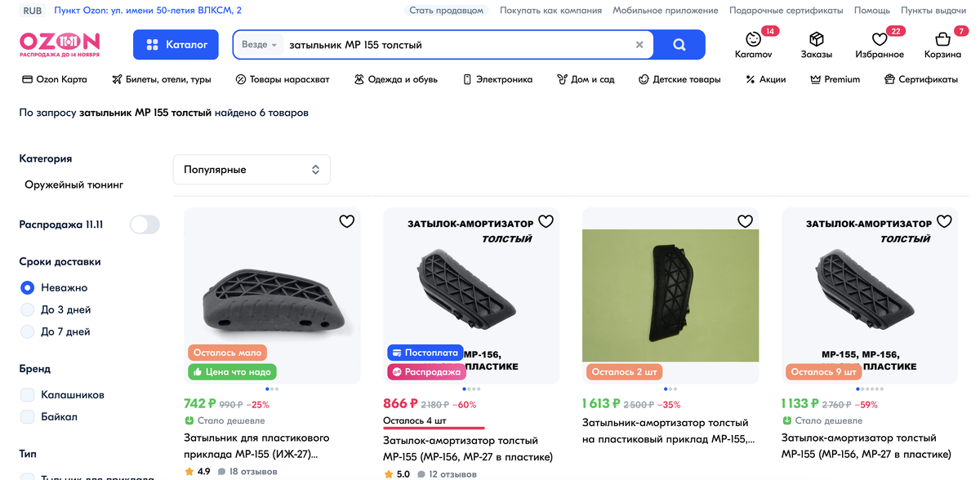Viewport: 980px width, 480px height.
Task: Click the Стать продавцом link
Action: [446, 11]
